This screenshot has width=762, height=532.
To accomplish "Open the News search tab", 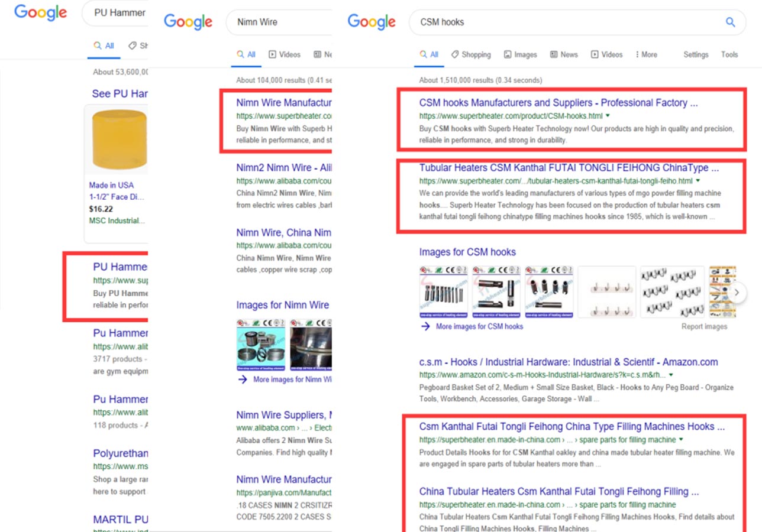I will [564, 54].
